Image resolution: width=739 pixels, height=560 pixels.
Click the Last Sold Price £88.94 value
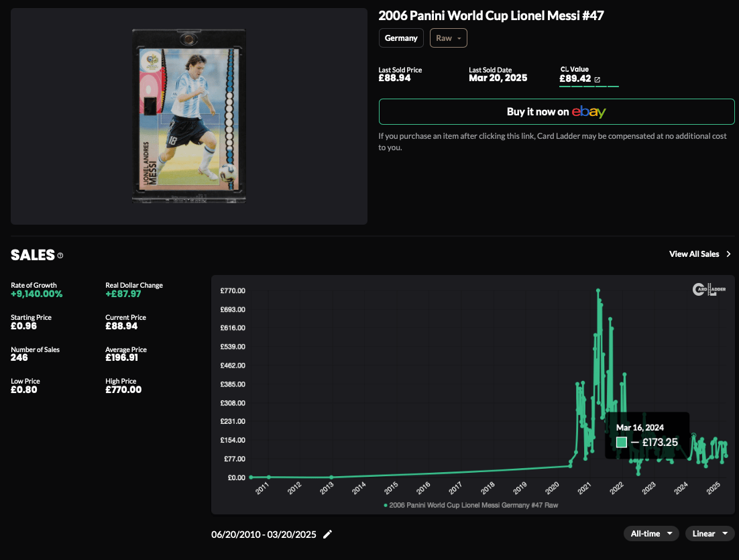[x=394, y=78]
